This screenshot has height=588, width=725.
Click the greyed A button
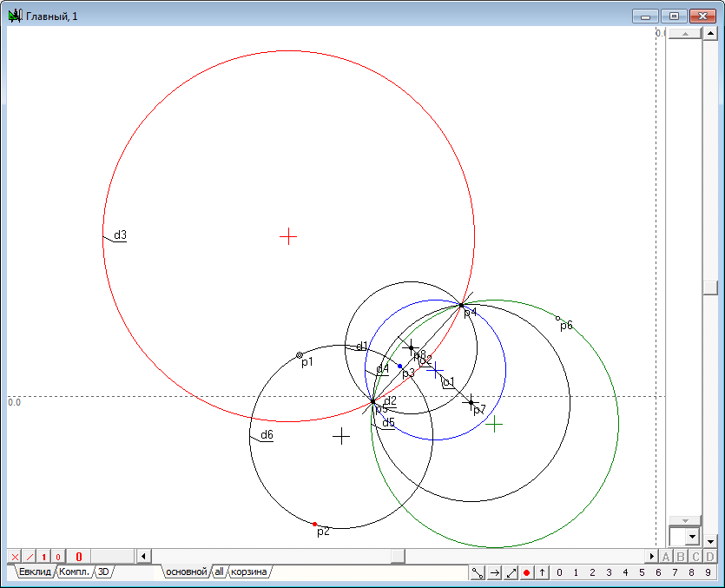click(x=666, y=557)
